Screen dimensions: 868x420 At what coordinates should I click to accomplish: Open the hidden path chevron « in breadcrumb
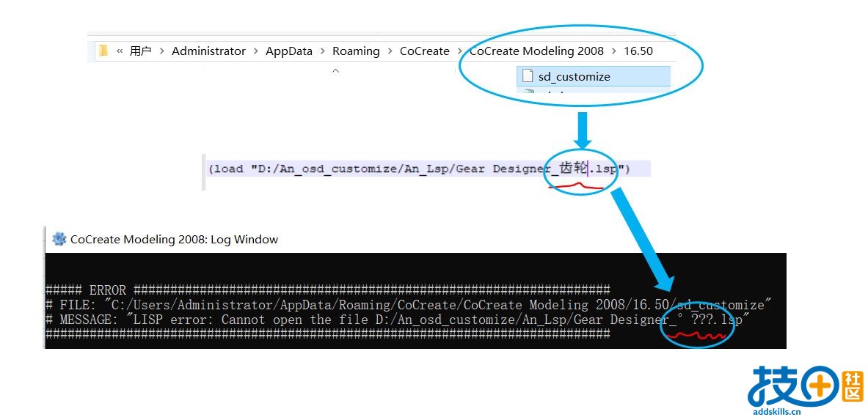point(120,51)
